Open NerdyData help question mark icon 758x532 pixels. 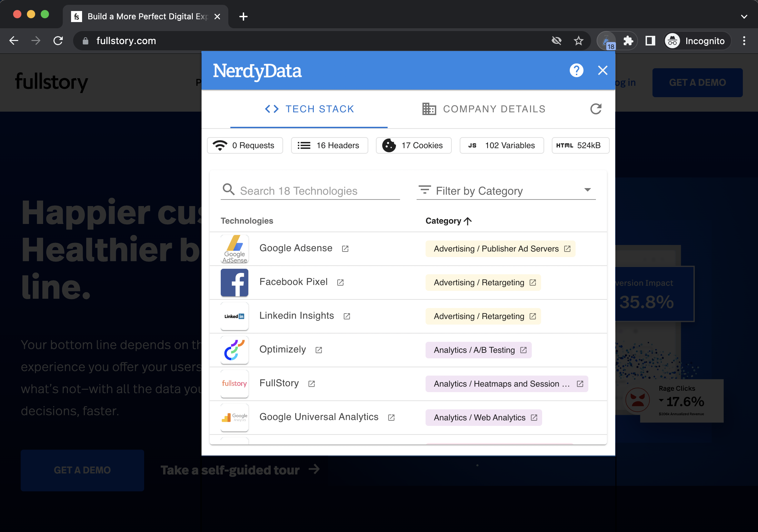[576, 70]
